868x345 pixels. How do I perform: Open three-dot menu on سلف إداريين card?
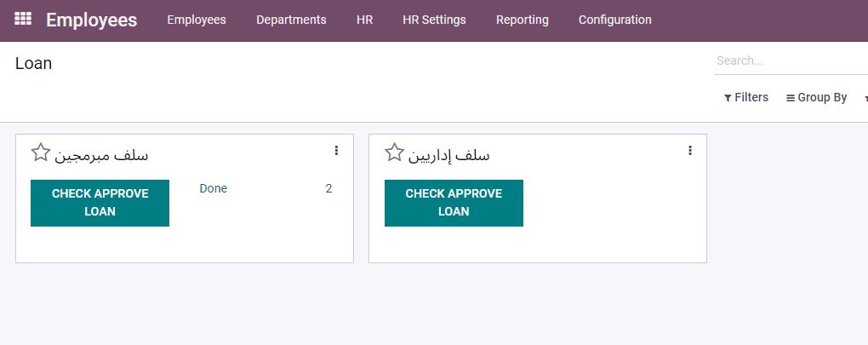tap(690, 151)
